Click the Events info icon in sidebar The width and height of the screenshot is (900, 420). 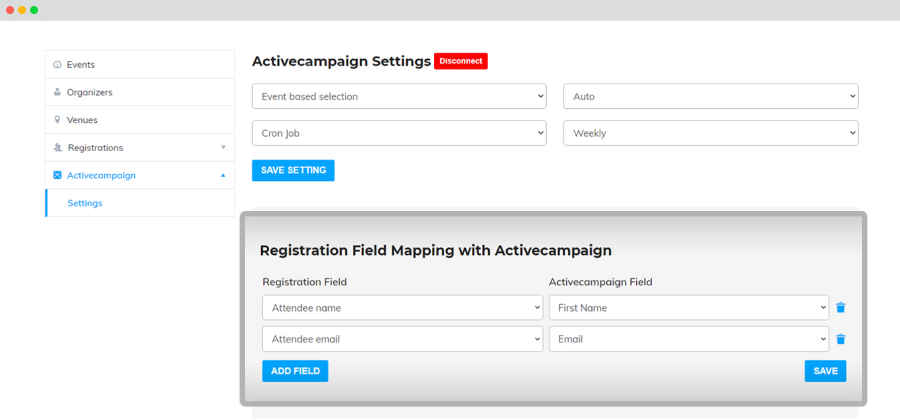click(x=57, y=65)
